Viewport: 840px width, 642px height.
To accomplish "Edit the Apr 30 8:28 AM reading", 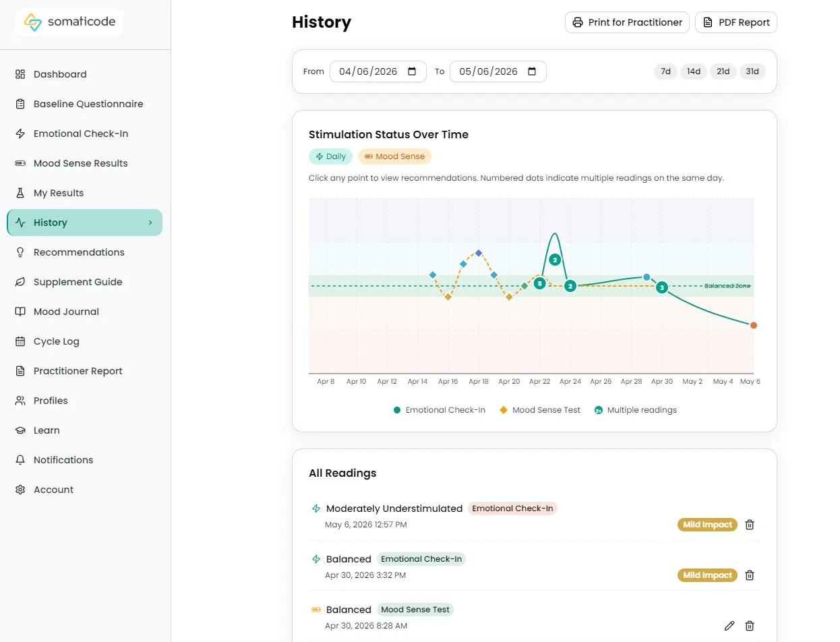I will pyautogui.click(x=729, y=626).
